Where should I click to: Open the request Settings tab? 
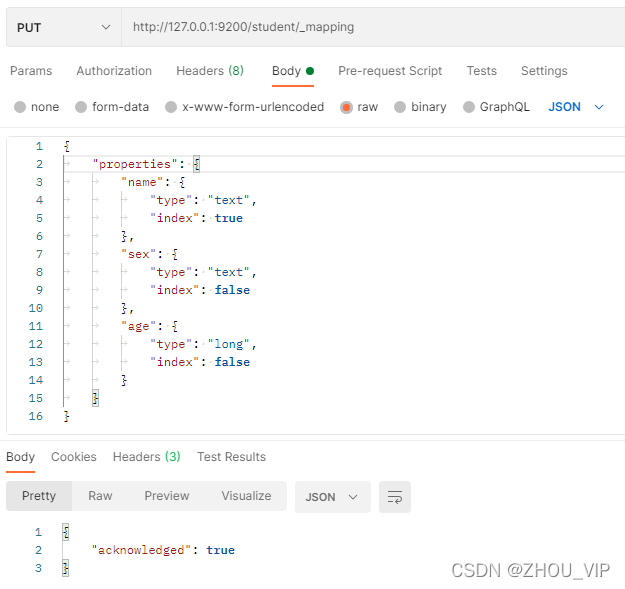click(544, 71)
